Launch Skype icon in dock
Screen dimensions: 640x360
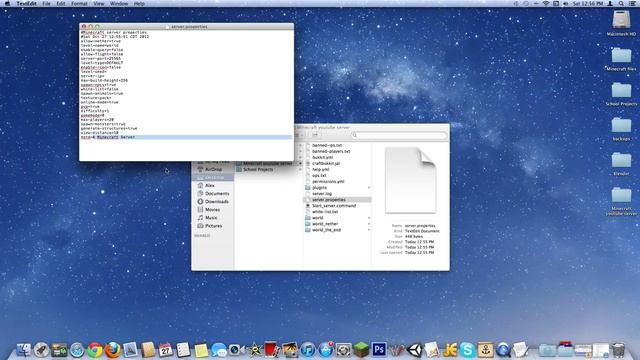pos(467,350)
